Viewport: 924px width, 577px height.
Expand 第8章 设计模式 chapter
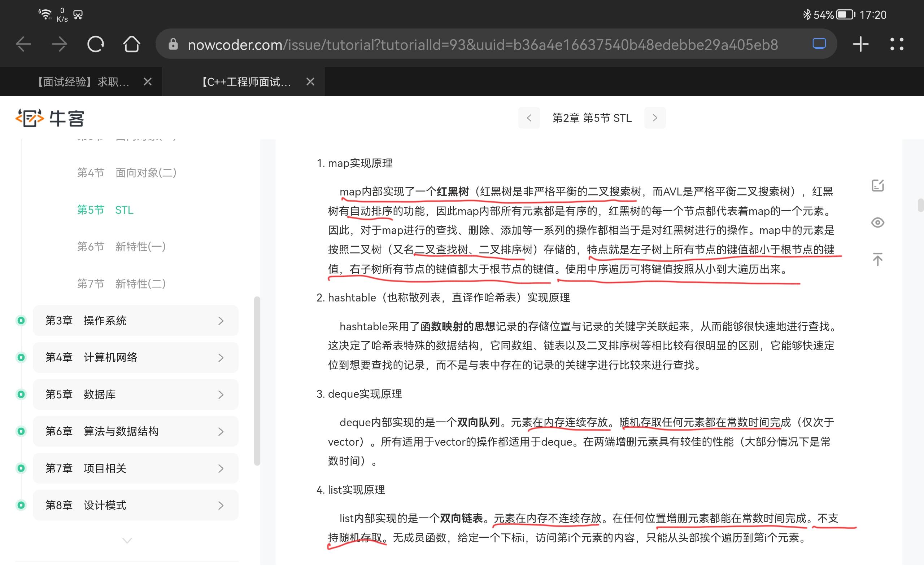click(x=136, y=505)
